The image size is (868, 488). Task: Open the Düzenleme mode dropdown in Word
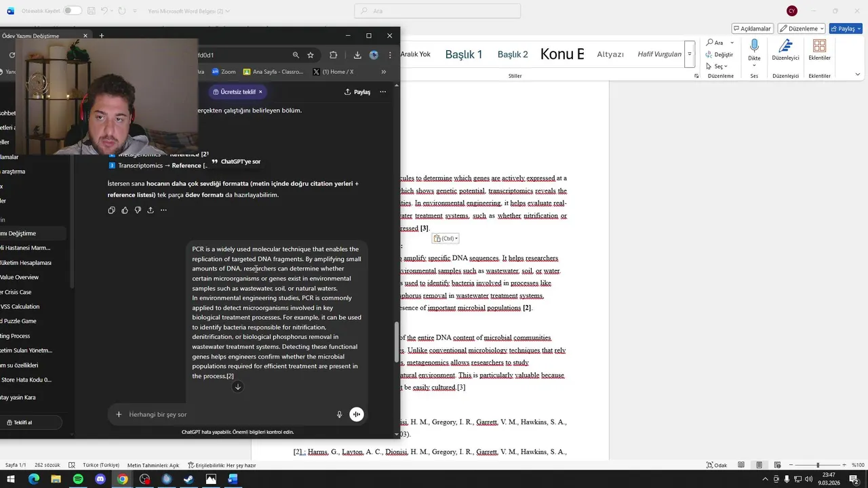tap(802, 28)
